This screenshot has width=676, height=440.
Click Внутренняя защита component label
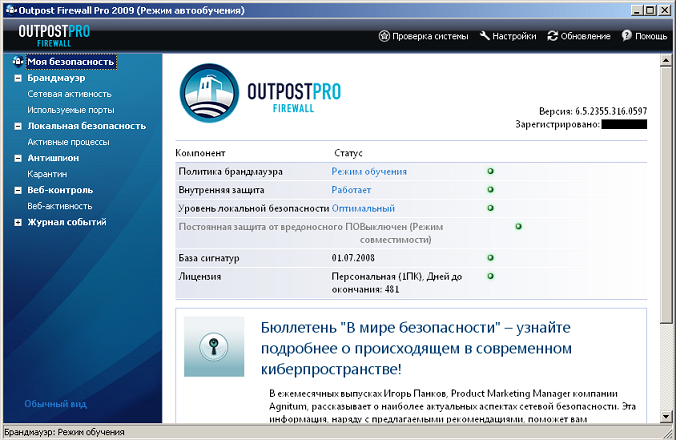pos(221,190)
